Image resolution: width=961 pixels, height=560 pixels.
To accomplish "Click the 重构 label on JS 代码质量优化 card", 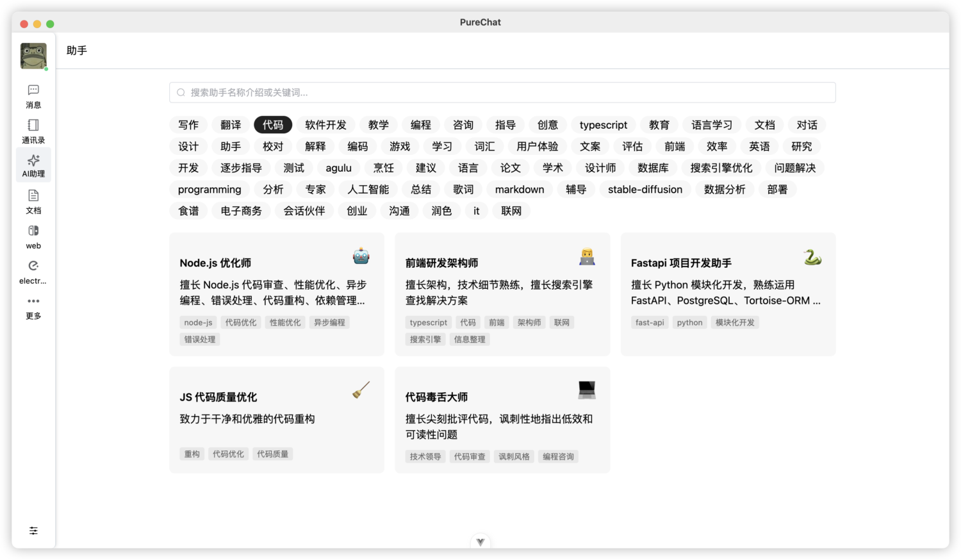I will click(x=192, y=454).
